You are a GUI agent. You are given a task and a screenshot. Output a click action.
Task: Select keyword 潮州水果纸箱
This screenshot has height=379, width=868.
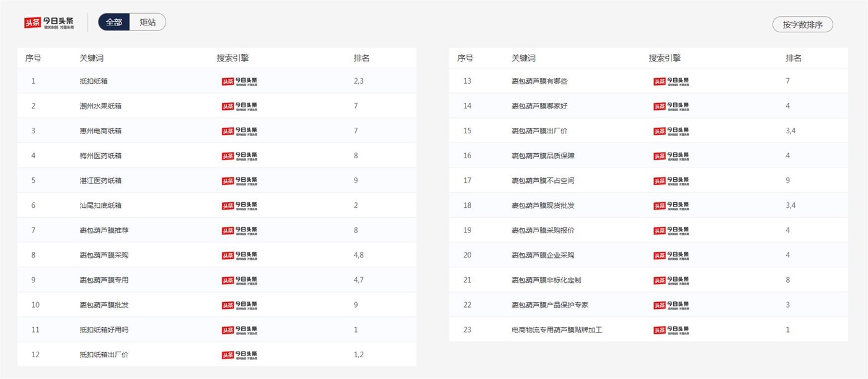point(100,106)
